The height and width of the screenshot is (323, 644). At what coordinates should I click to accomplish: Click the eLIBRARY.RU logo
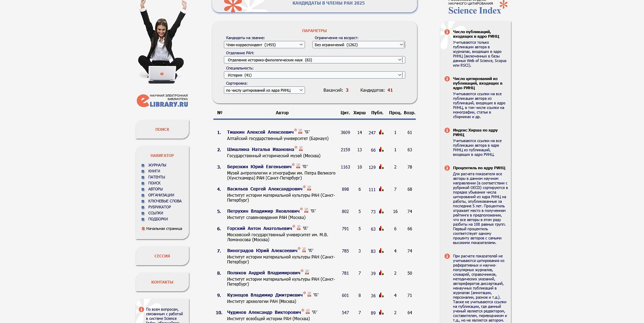pos(162,101)
